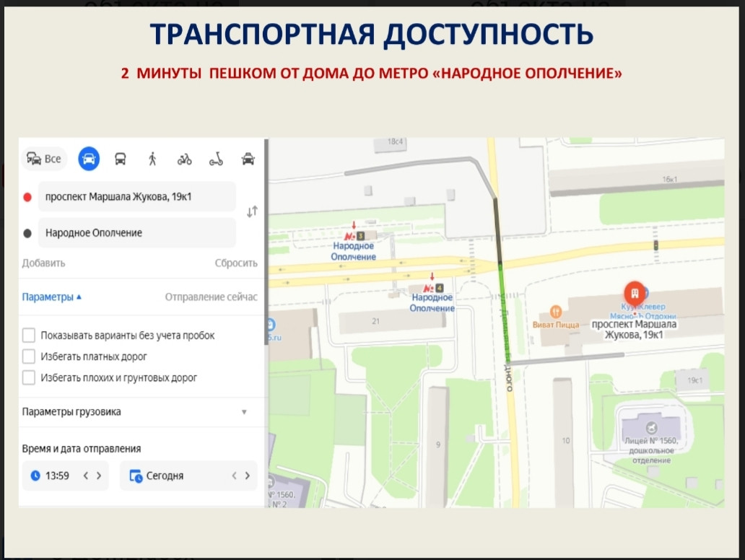Choose the 'Все' all-modes button
The height and width of the screenshot is (560, 745).
coord(44,159)
